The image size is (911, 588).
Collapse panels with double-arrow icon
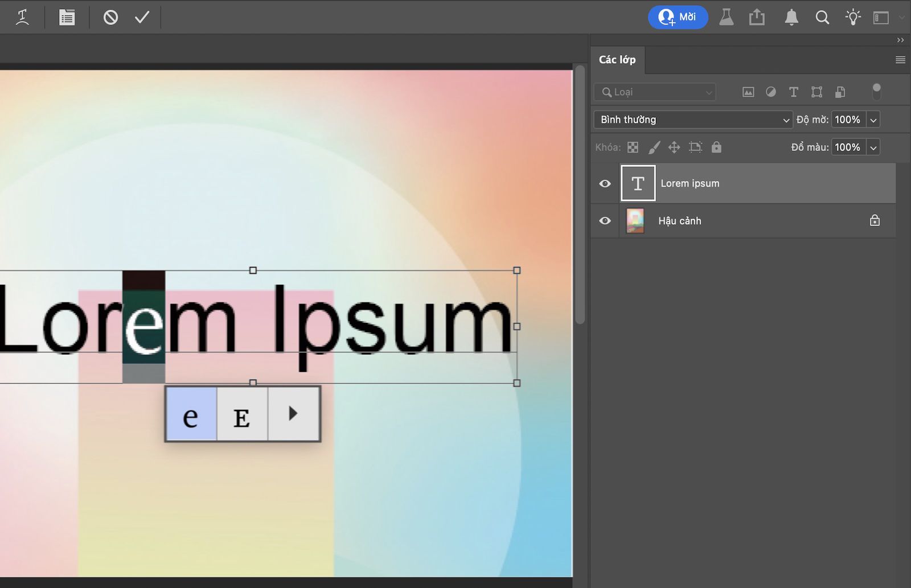pyautogui.click(x=900, y=40)
